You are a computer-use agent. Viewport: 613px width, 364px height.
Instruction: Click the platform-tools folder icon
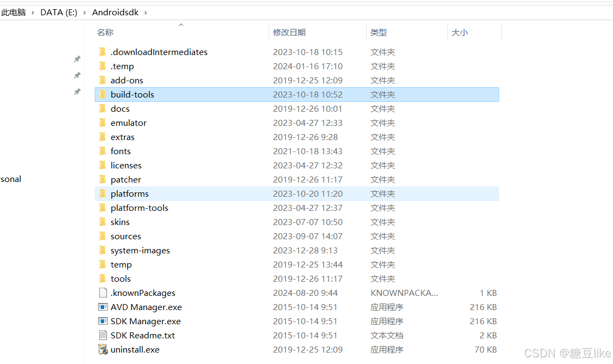(102, 208)
